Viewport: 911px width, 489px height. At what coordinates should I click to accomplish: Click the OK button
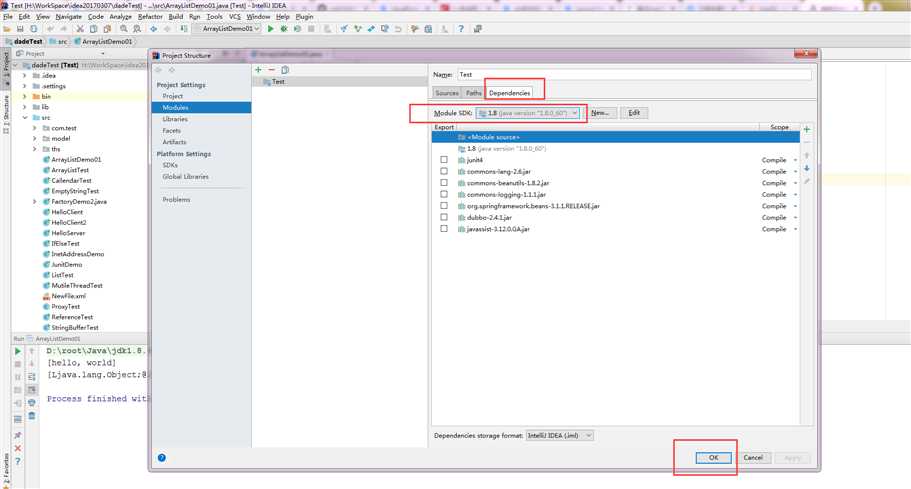(713, 458)
